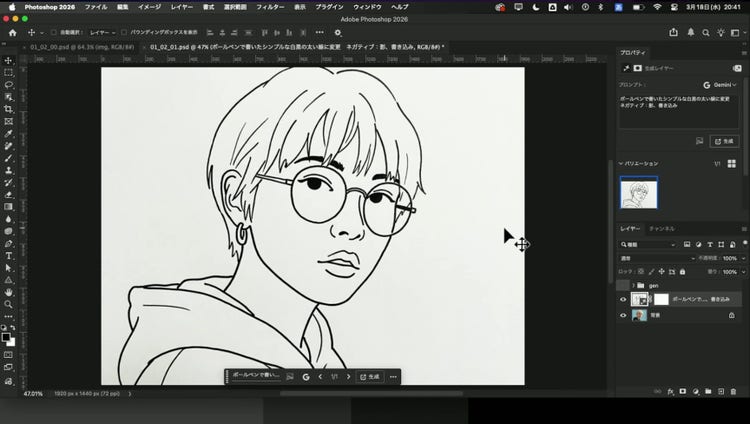Click 生成 button in contextual task bar

point(370,377)
